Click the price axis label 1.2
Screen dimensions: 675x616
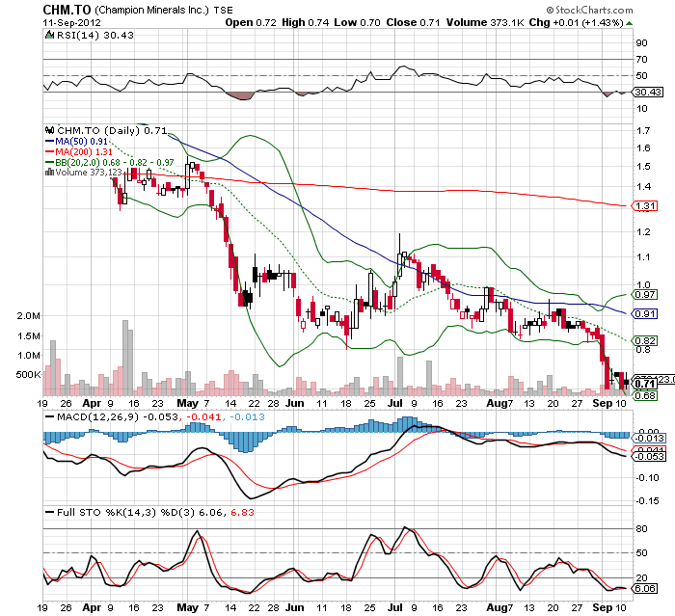tap(643, 232)
